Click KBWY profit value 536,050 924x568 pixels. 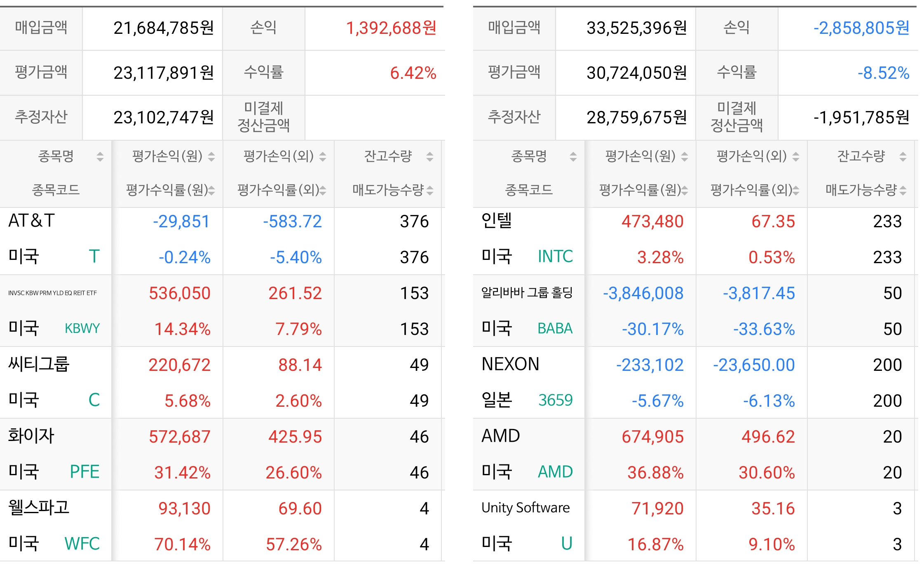(x=180, y=293)
